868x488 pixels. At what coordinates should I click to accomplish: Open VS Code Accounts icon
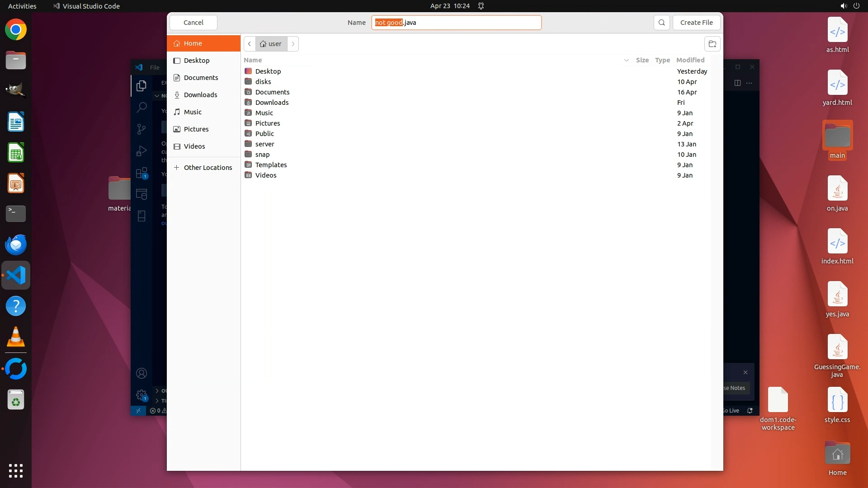pyautogui.click(x=142, y=373)
